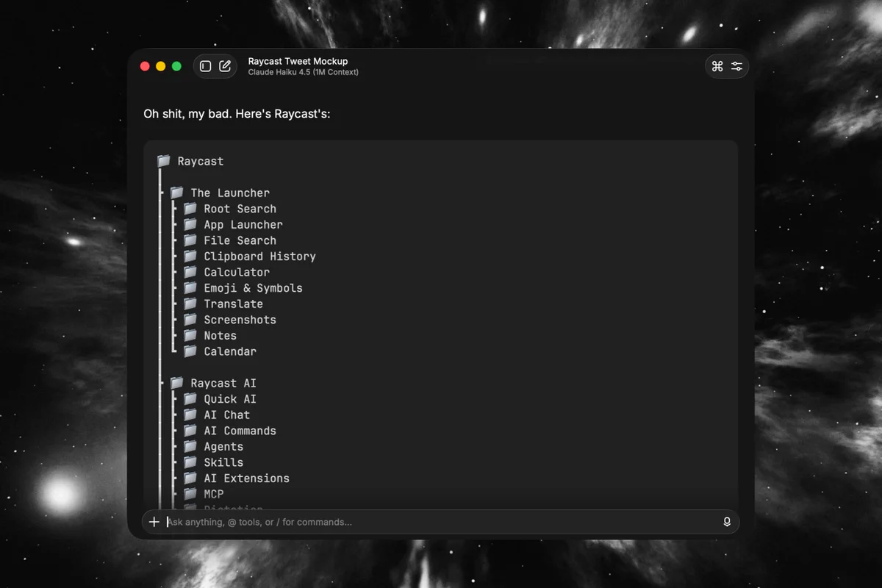Select the 'Screenshots' text
882x588 pixels.
pos(240,320)
